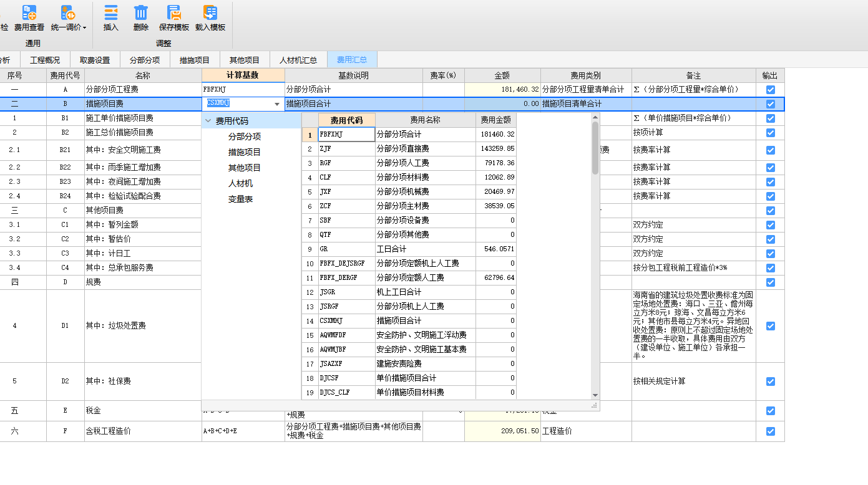This screenshot has height=485, width=868.
Task: Click the popup list scrollbar thumb
Action: [x=595, y=148]
